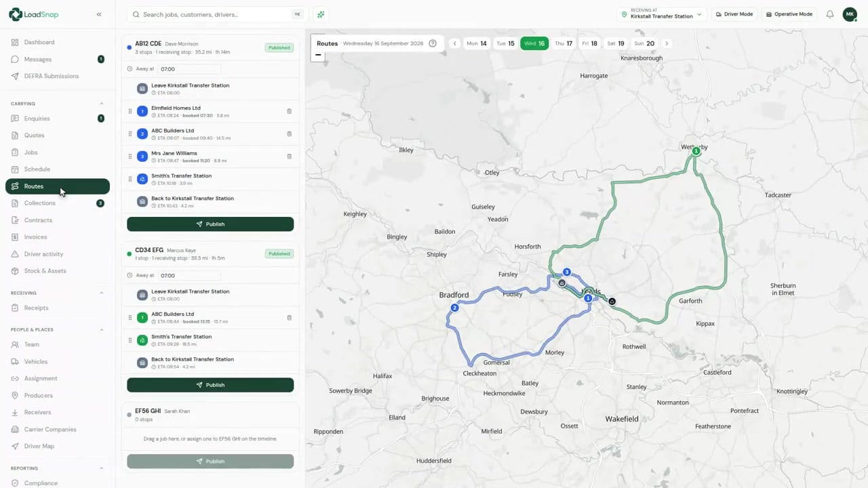This screenshot has width=868, height=488.
Task: Collapse the CARRYING sidebar section
Action: (102, 104)
